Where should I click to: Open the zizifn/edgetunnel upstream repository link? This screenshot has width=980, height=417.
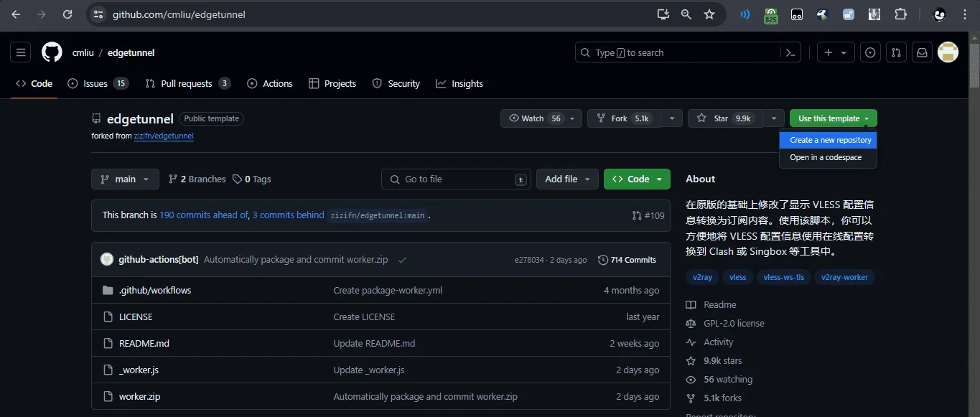tap(164, 136)
